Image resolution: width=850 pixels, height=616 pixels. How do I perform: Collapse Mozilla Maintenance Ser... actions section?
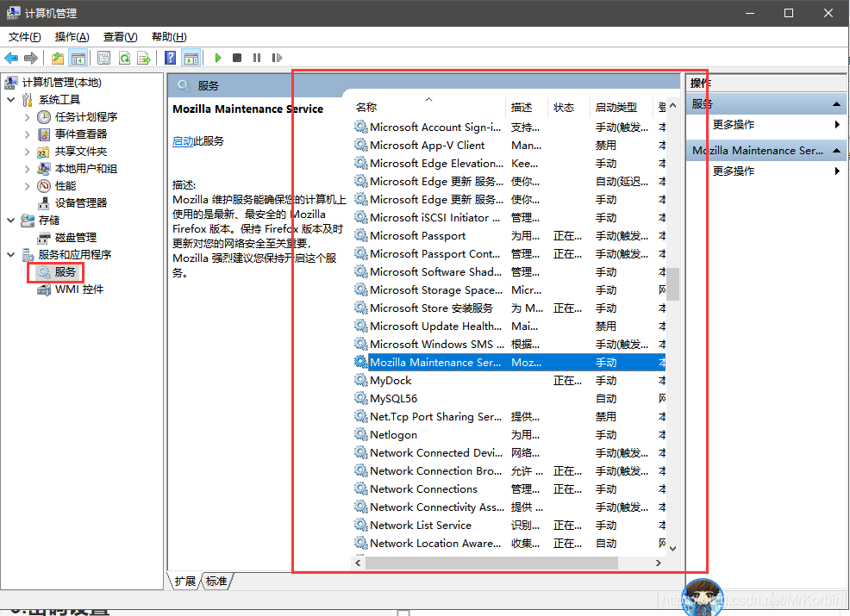click(x=836, y=151)
